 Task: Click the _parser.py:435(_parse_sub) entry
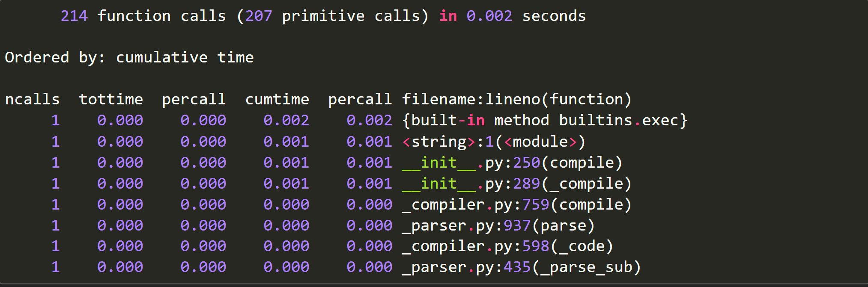pyautogui.click(x=521, y=267)
